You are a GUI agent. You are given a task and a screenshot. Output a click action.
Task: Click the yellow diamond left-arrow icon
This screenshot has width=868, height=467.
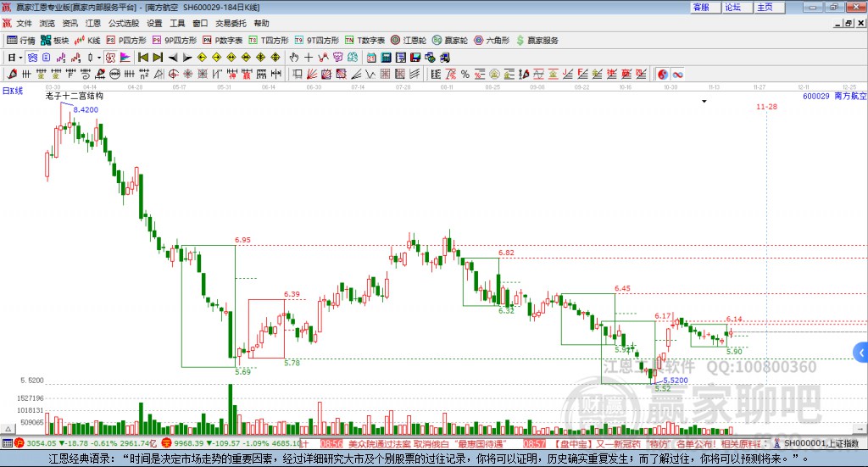[x=202, y=58]
